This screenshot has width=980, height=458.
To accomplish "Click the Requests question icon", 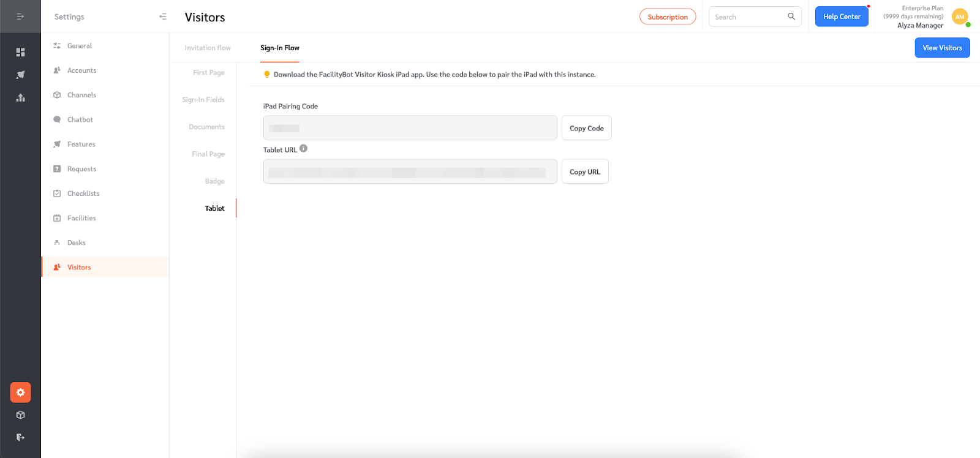I will [x=57, y=169].
